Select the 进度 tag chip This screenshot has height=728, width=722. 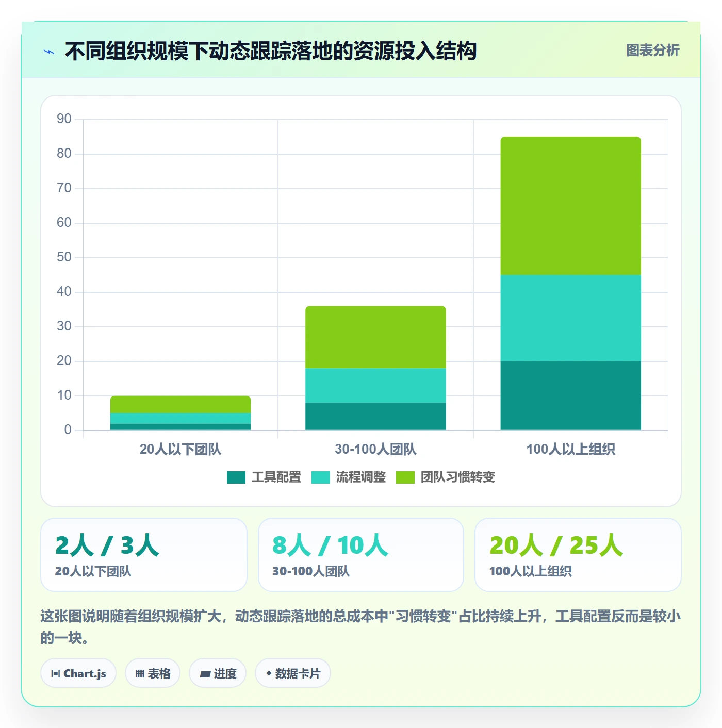218,673
